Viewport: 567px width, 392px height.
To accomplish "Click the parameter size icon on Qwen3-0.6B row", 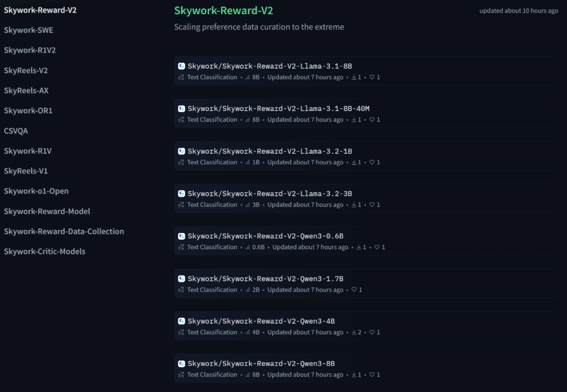I will (247, 247).
